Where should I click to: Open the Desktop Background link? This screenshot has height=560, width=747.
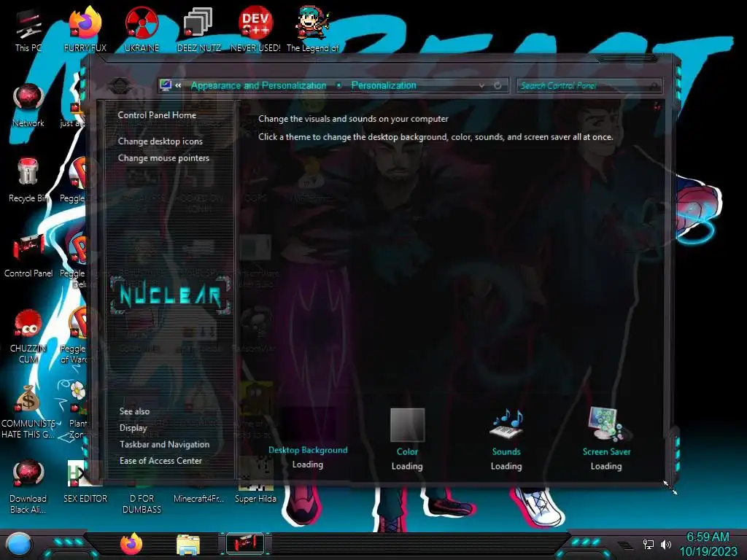308,450
